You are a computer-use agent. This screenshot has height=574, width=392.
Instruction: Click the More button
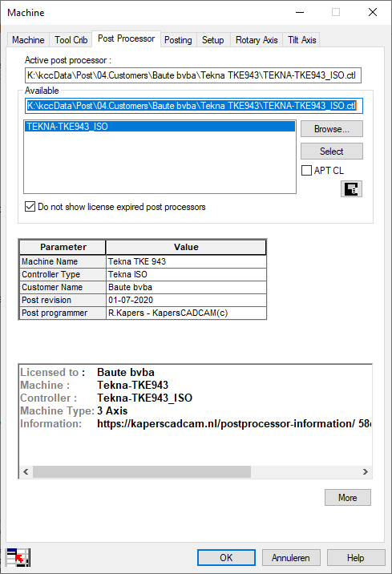348,498
